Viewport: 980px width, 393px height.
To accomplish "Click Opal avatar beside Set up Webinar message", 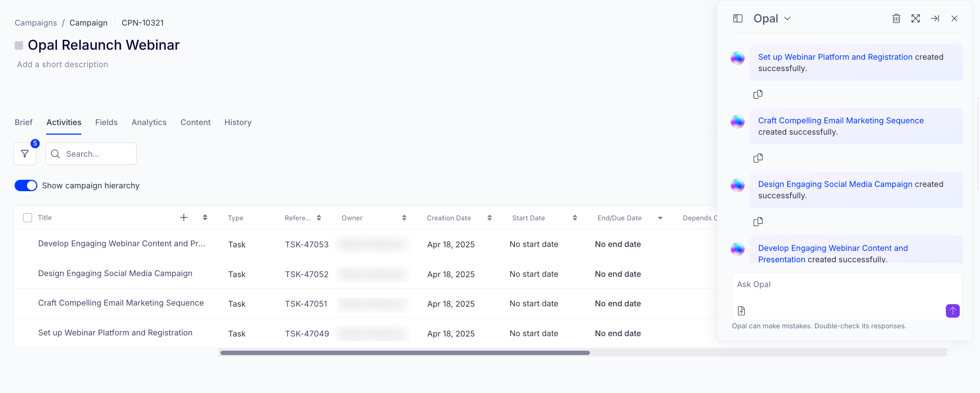I will [737, 58].
